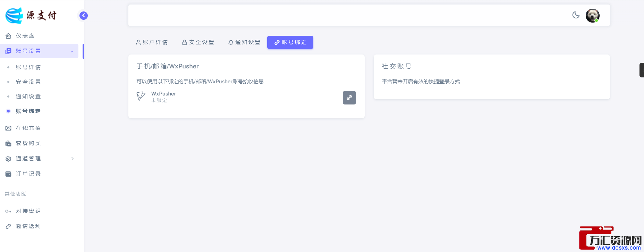The image size is (644, 252).
Task: Click the WxPusher label text
Action: pyautogui.click(x=163, y=94)
